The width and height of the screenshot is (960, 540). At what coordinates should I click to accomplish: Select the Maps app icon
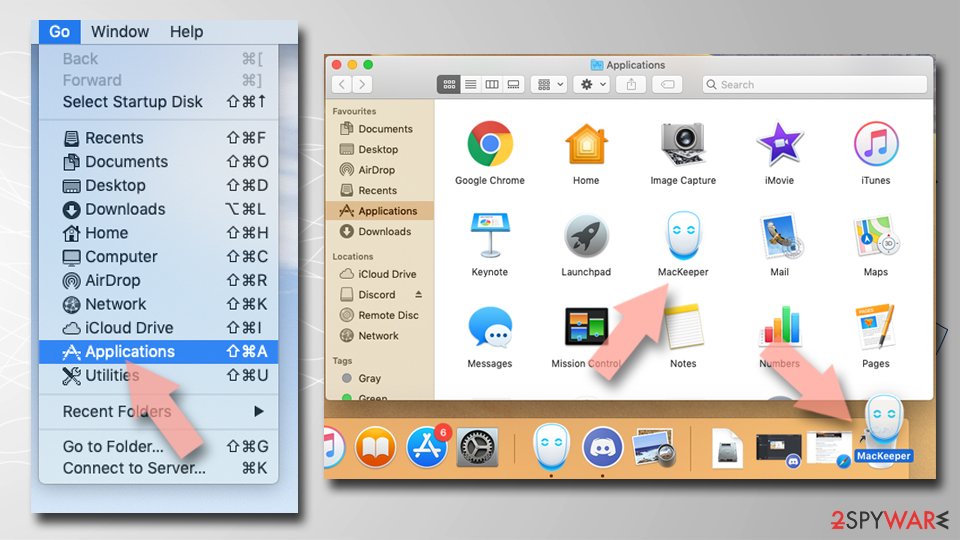pyautogui.click(x=876, y=236)
